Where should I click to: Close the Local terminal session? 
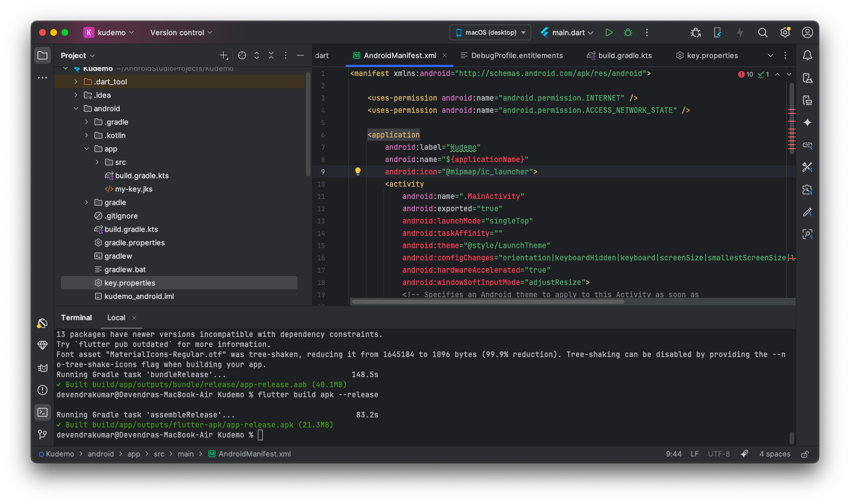[x=134, y=317]
